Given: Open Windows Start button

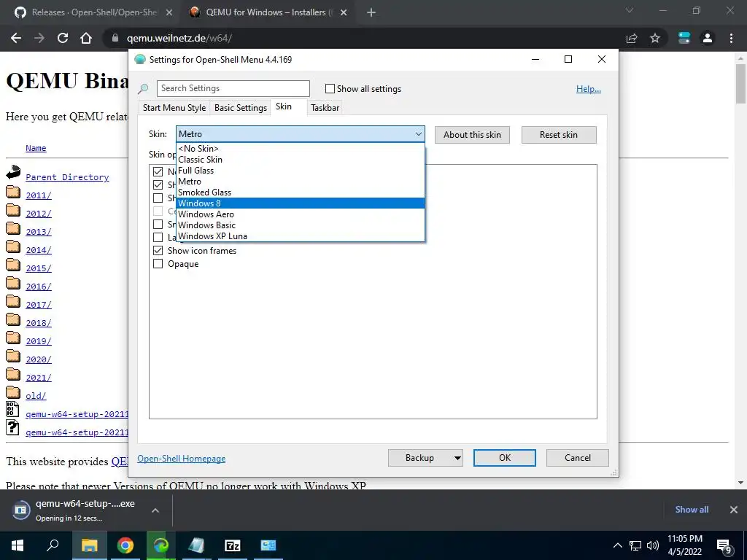Looking at the screenshot, I should pos(18,545).
